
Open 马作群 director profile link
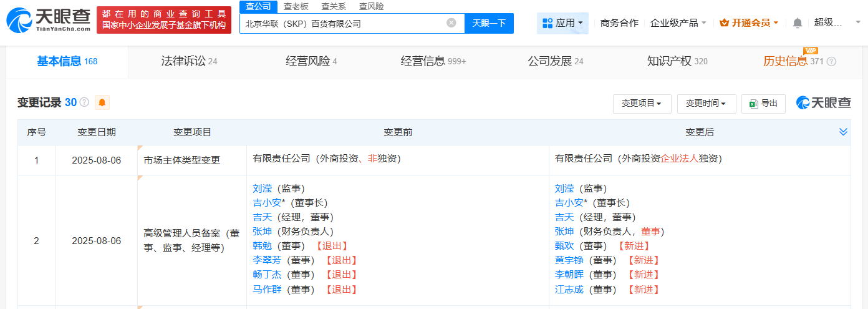[267, 290]
